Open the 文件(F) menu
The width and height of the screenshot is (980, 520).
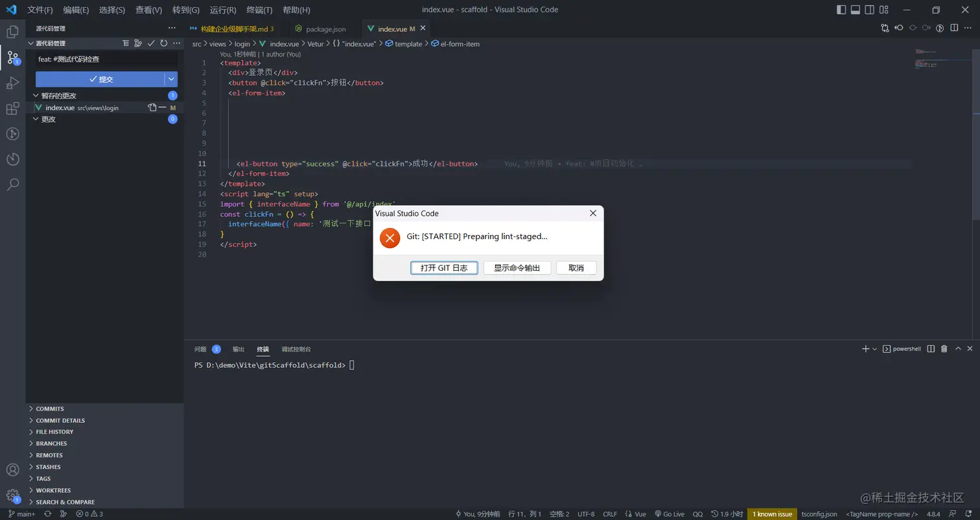pyautogui.click(x=40, y=10)
